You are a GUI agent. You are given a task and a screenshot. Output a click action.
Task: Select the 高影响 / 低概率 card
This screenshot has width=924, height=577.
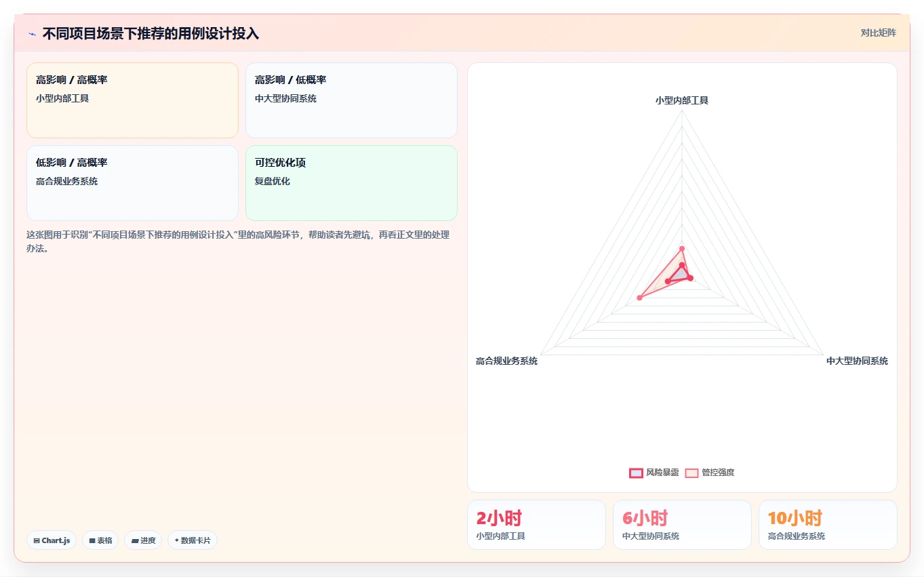click(351, 100)
